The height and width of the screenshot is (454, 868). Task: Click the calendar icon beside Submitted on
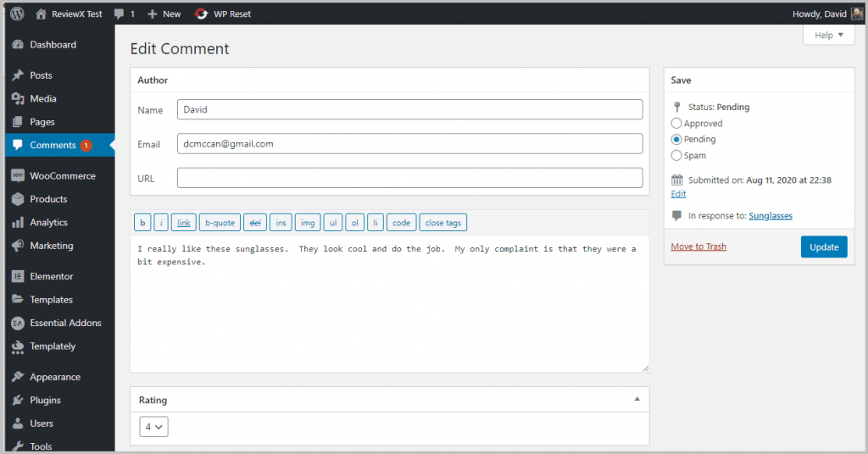click(677, 180)
